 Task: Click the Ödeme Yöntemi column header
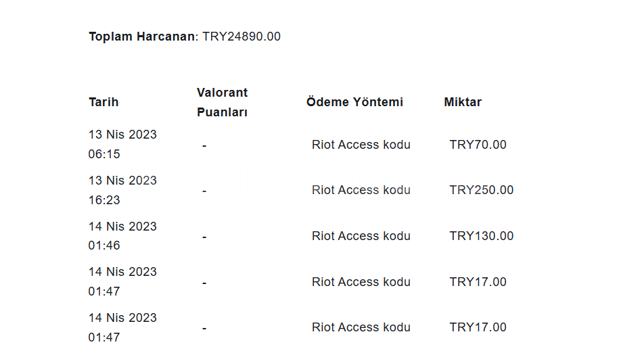pos(355,102)
